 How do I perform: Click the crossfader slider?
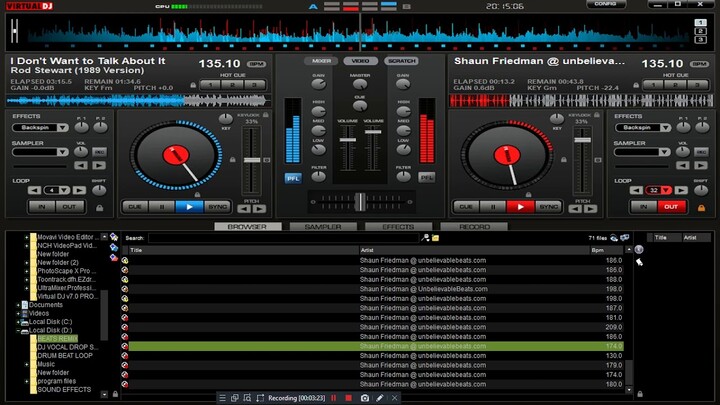coord(360,200)
